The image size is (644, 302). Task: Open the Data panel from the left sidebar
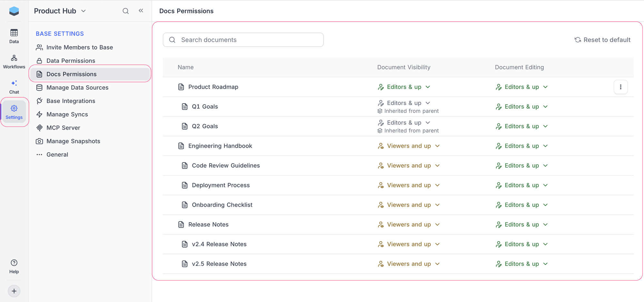[14, 35]
